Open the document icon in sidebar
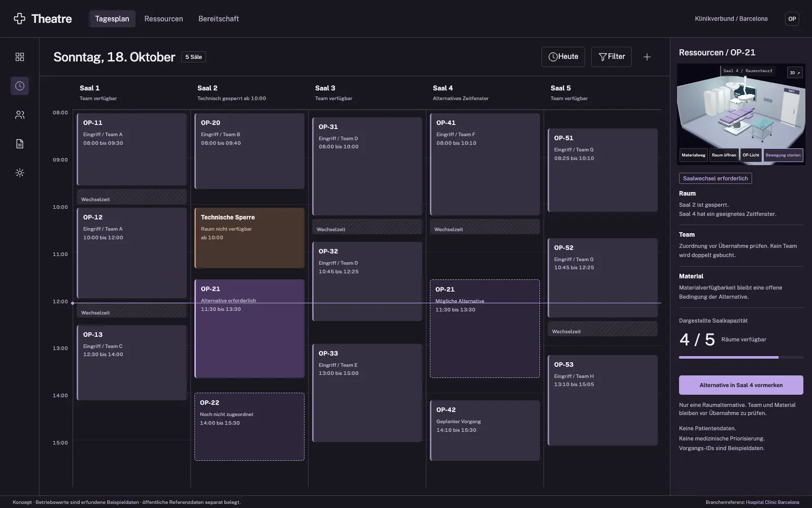The image size is (812, 508). (20, 144)
